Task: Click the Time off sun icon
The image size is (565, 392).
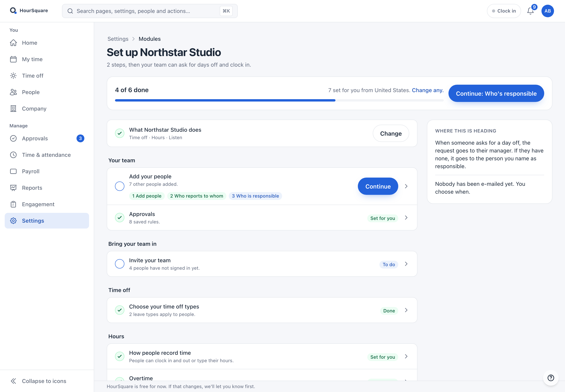Action: point(13,76)
